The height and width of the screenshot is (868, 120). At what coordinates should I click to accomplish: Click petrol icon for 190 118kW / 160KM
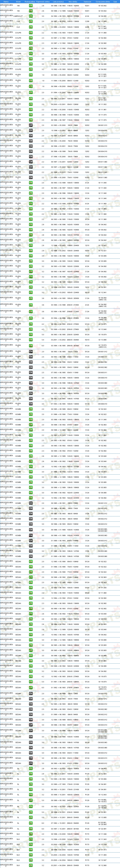coord(31,6)
